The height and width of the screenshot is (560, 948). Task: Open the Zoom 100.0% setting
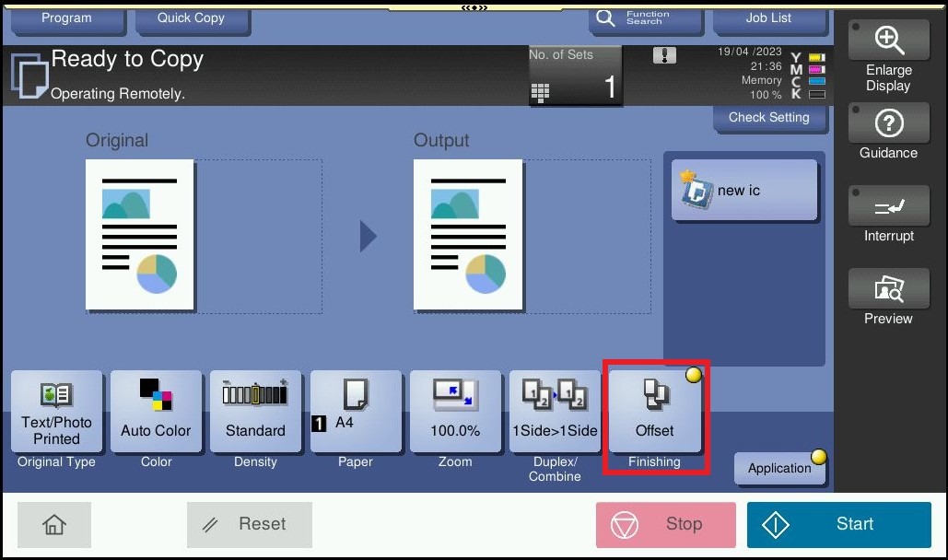(455, 411)
